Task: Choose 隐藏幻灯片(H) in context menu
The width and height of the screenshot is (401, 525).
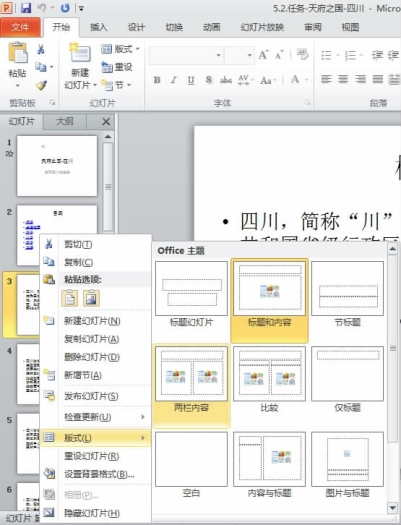Action: [95, 513]
